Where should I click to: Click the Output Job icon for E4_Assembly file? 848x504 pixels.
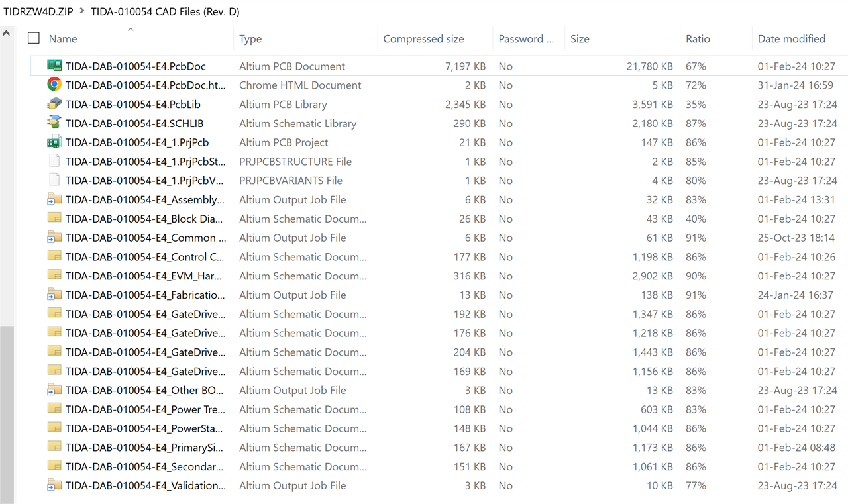click(54, 199)
